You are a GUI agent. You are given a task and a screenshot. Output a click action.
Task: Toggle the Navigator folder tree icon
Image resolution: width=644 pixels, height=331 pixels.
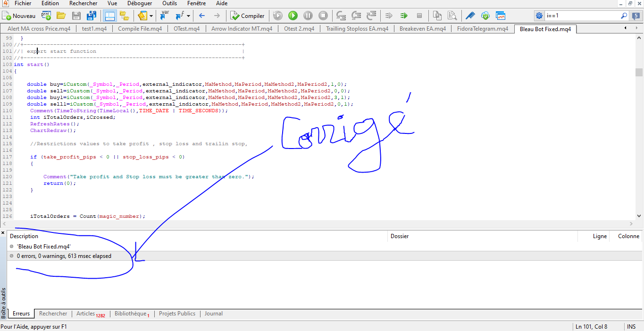click(125, 16)
